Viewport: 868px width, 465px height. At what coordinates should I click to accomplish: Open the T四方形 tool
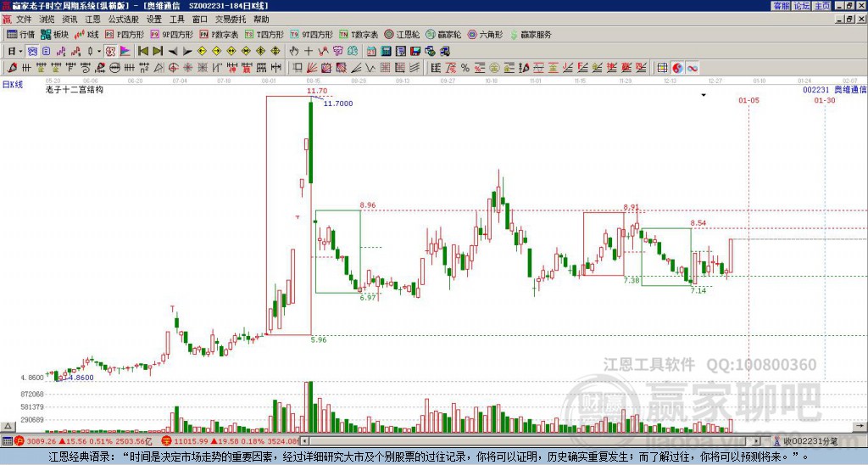(x=264, y=34)
